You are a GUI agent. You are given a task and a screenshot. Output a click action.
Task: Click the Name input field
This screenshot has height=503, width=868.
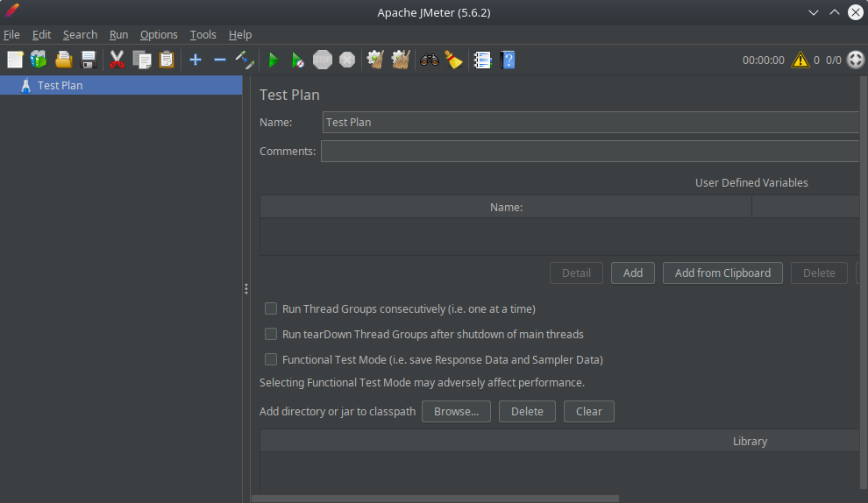591,123
